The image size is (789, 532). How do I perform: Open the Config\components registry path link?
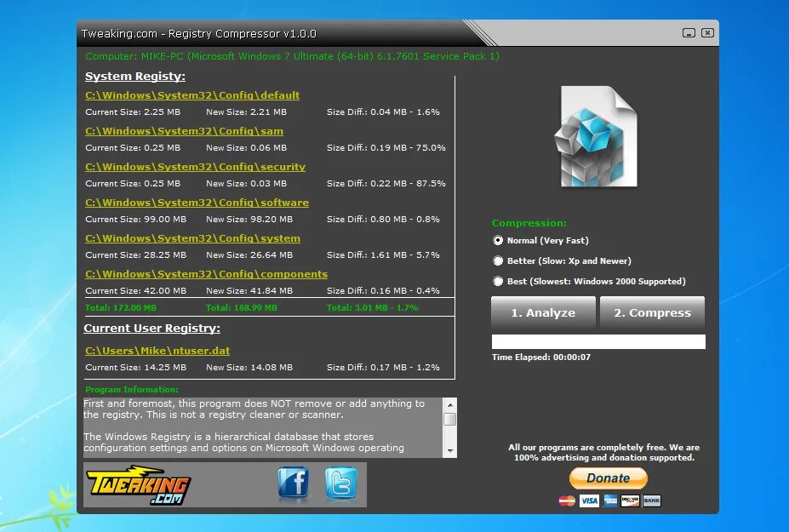click(206, 274)
